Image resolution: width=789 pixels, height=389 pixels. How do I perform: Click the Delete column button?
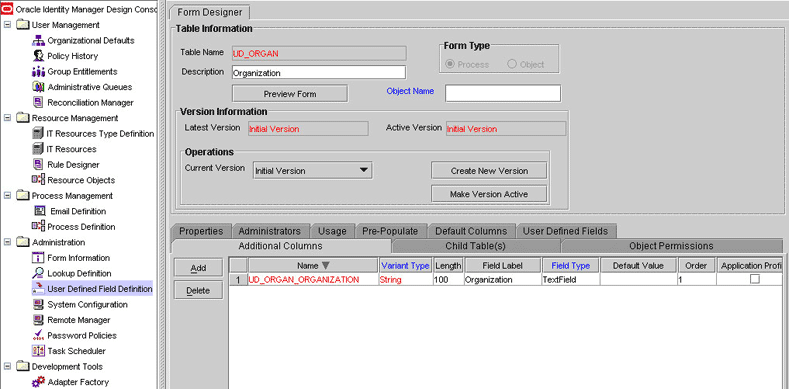(198, 290)
